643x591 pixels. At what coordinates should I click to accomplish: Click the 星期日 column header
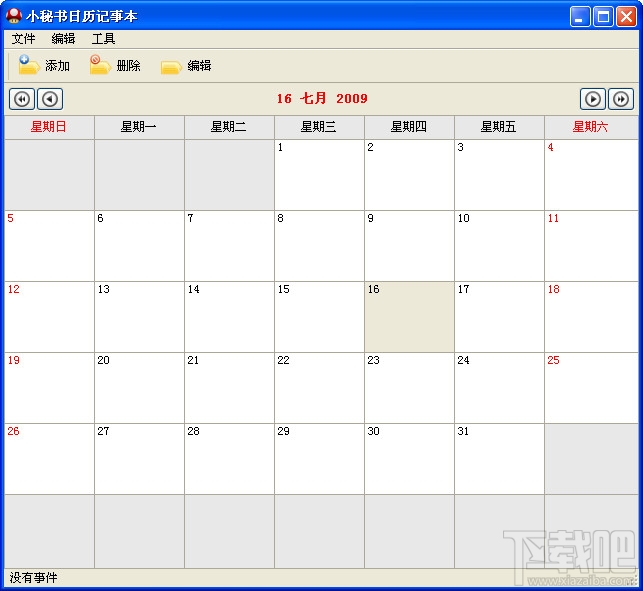point(49,127)
